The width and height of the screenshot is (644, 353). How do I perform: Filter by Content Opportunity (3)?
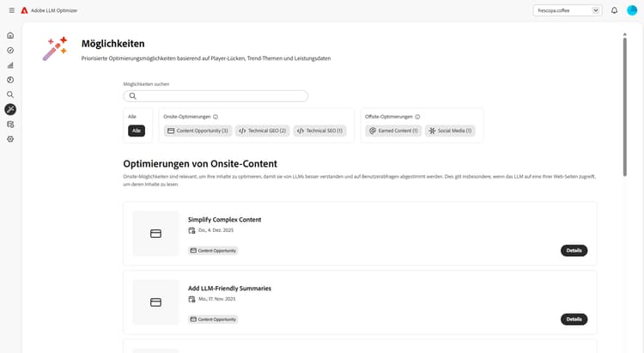coord(198,131)
